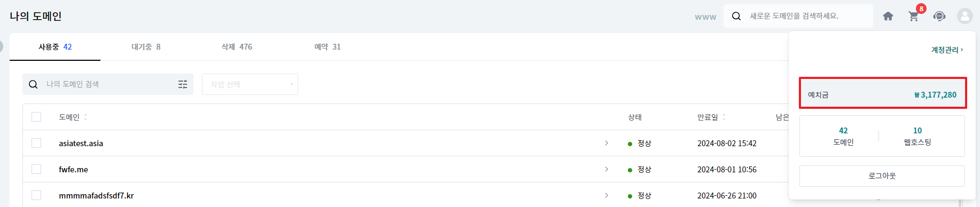This screenshot has height=207, width=980.
Task: Go to home via house icon
Action: 888,16
